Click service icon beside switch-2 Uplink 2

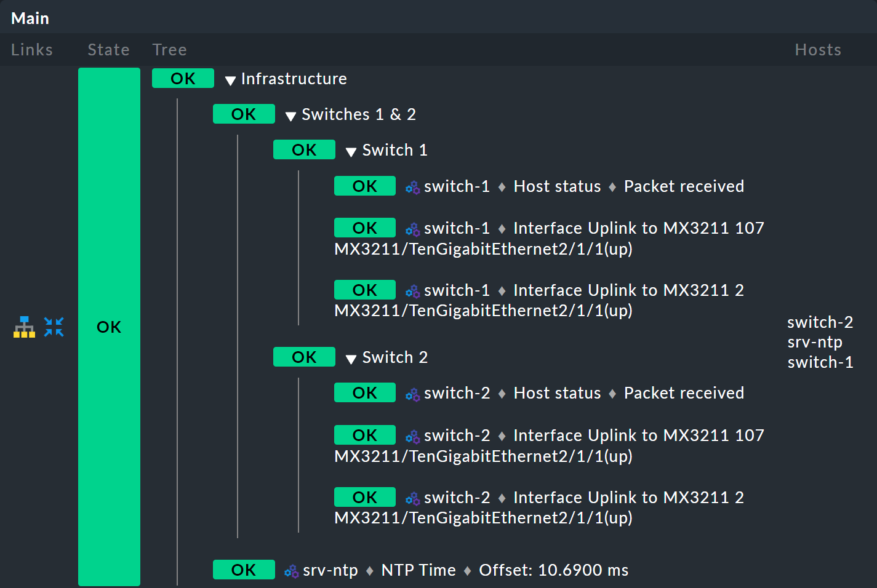point(412,498)
